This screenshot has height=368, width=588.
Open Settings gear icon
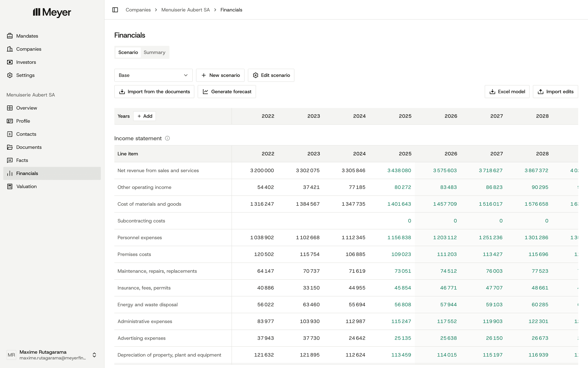(x=10, y=75)
